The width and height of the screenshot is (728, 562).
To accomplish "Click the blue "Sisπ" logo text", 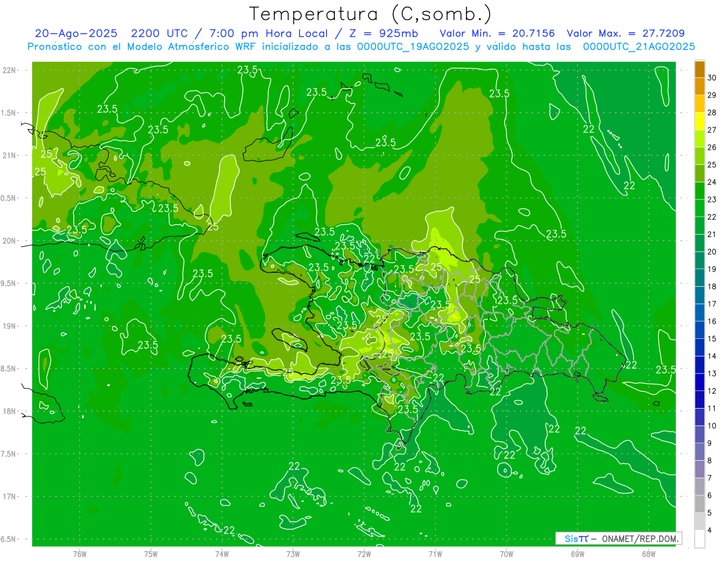I will [x=576, y=538].
